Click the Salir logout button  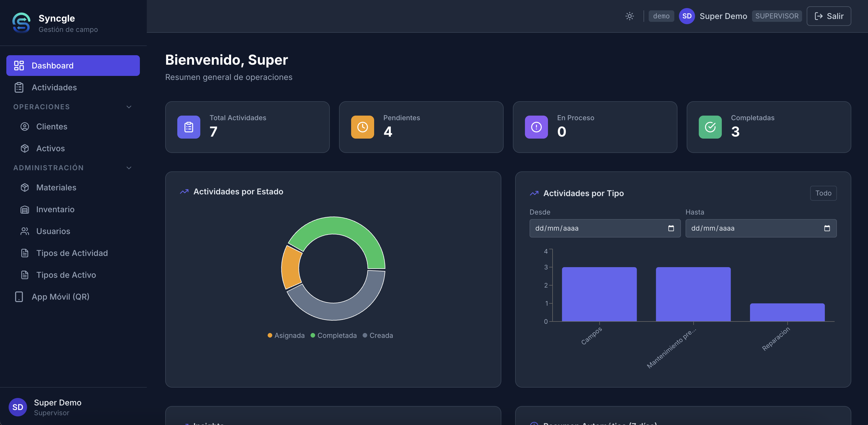(829, 16)
